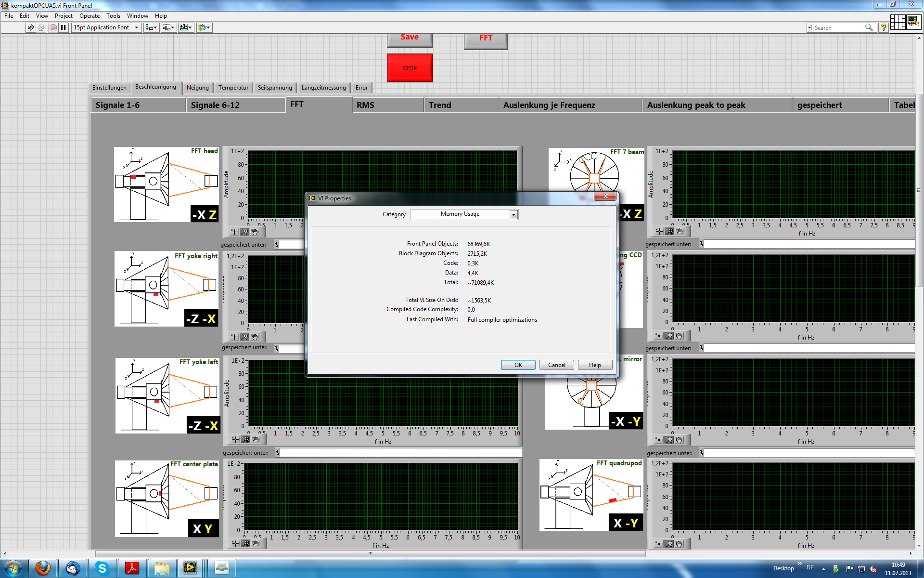Click the Run arrow toolbar icon
This screenshot has width=924, height=578.
31,27
